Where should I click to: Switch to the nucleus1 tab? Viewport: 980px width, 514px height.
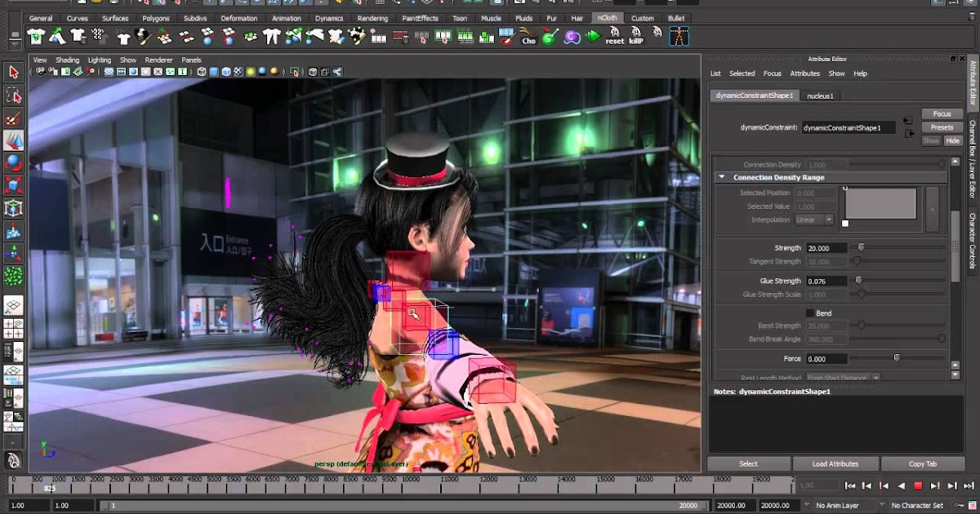820,95
